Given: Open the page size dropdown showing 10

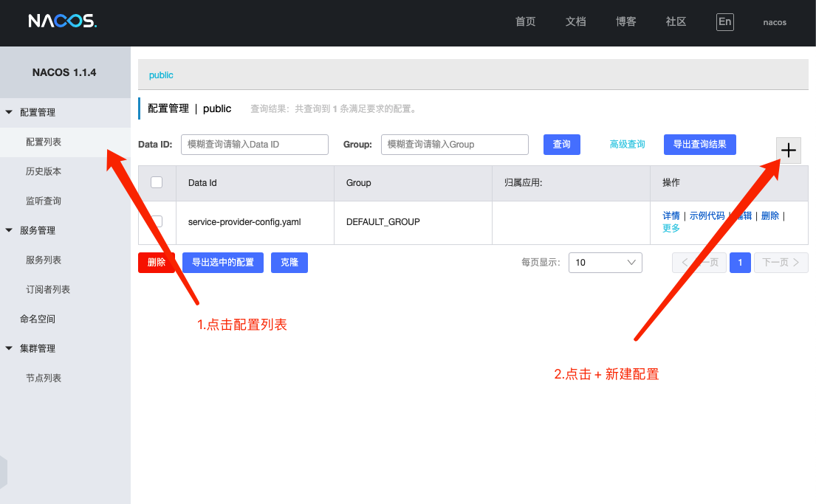Looking at the screenshot, I should point(605,262).
